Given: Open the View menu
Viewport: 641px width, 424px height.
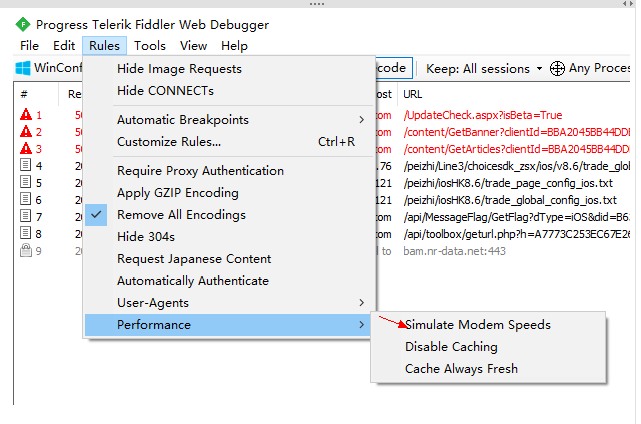Looking at the screenshot, I should (x=193, y=46).
